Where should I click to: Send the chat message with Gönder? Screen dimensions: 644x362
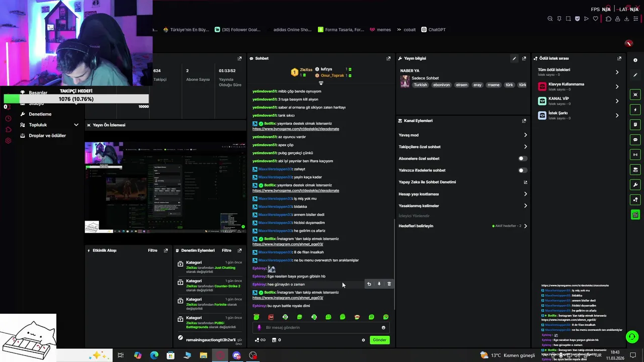click(x=379, y=340)
